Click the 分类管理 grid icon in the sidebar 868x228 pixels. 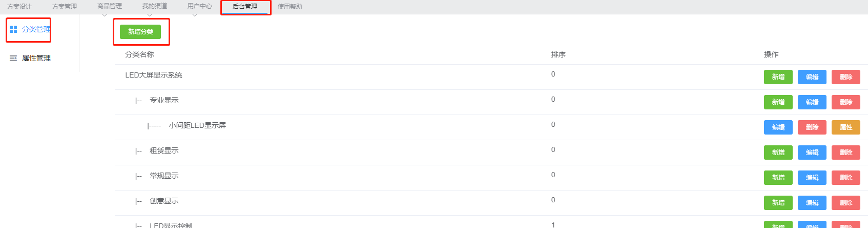[x=13, y=30]
